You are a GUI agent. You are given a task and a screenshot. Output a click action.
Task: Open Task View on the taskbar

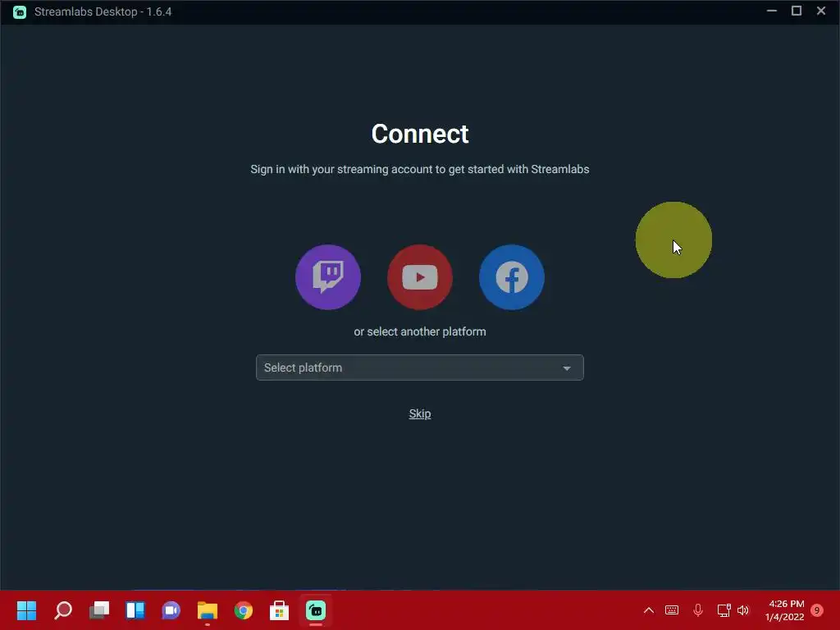(99, 610)
